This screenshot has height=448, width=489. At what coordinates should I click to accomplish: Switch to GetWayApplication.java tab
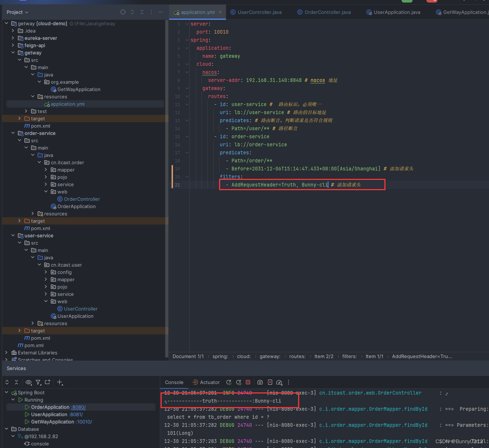point(462,12)
